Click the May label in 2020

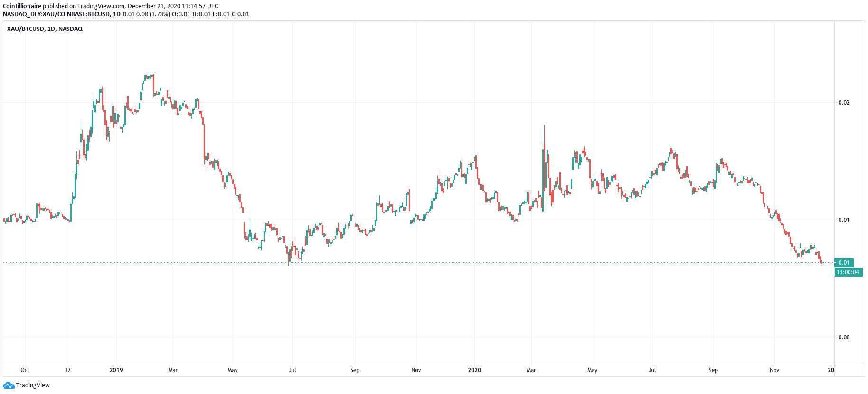click(x=592, y=370)
